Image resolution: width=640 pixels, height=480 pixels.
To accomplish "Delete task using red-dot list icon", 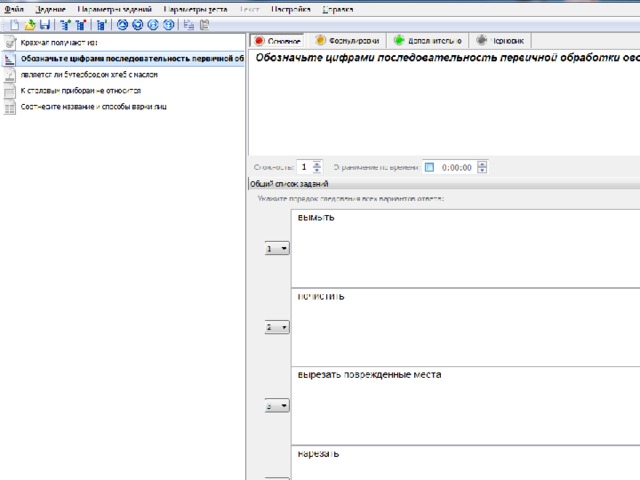I will pos(81,25).
